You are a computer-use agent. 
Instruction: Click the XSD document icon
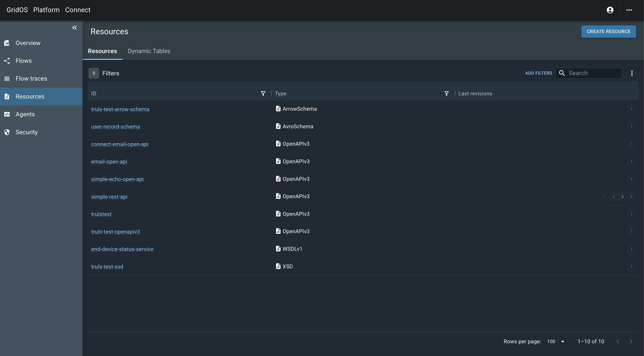pyautogui.click(x=278, y=266)
